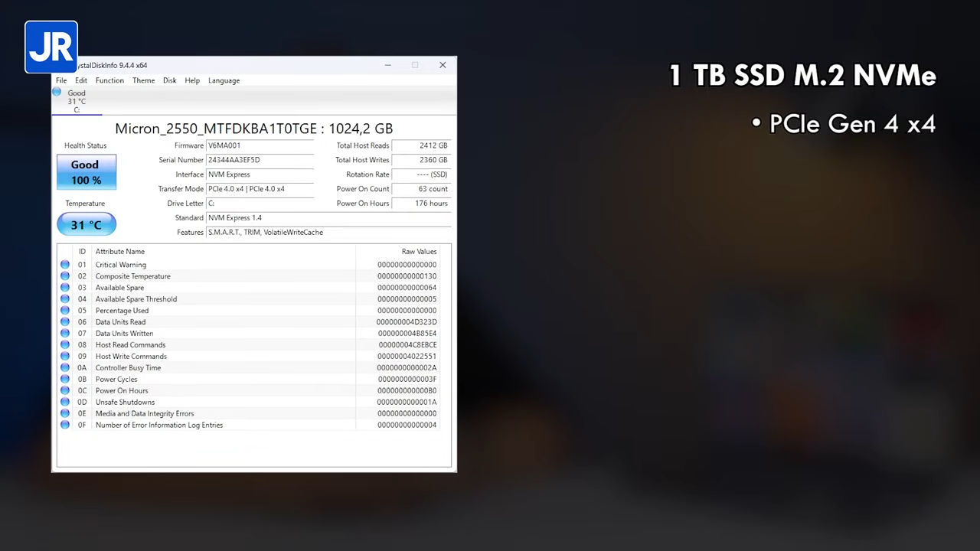This screenshot has height=551, width=980.
Task: Click the Media and Data Integrity Errors orb
Action: click(x=65, y=414)
